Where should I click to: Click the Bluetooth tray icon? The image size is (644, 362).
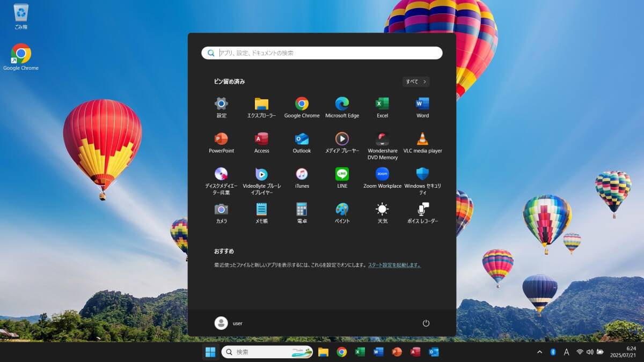553,352
